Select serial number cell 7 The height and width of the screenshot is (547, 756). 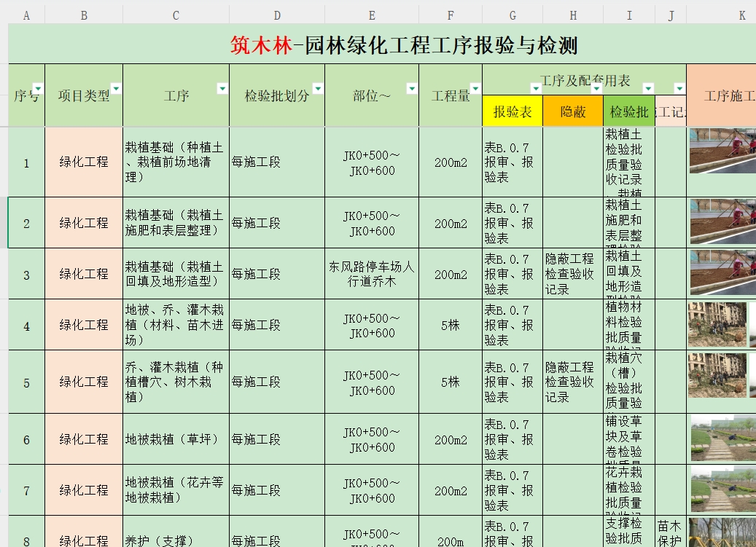pyautogui.click(x=26, y=489)
